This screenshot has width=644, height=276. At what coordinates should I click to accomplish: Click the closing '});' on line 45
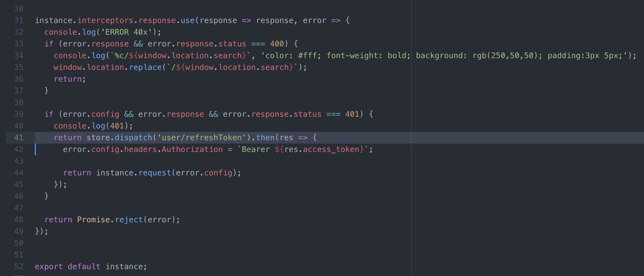pyautogui.click(x=60, y=184)
